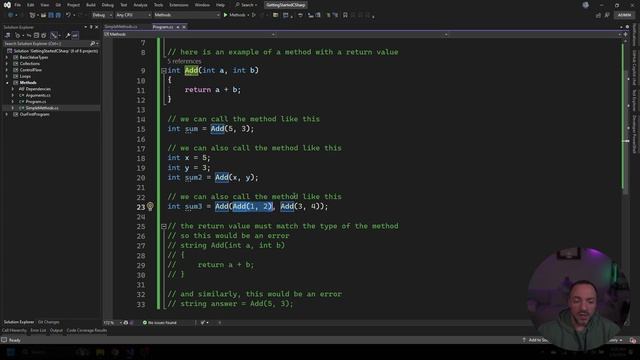Click the Solution Explorer search magnifier icon
The image size is (640, 360).
pos(93,43)
